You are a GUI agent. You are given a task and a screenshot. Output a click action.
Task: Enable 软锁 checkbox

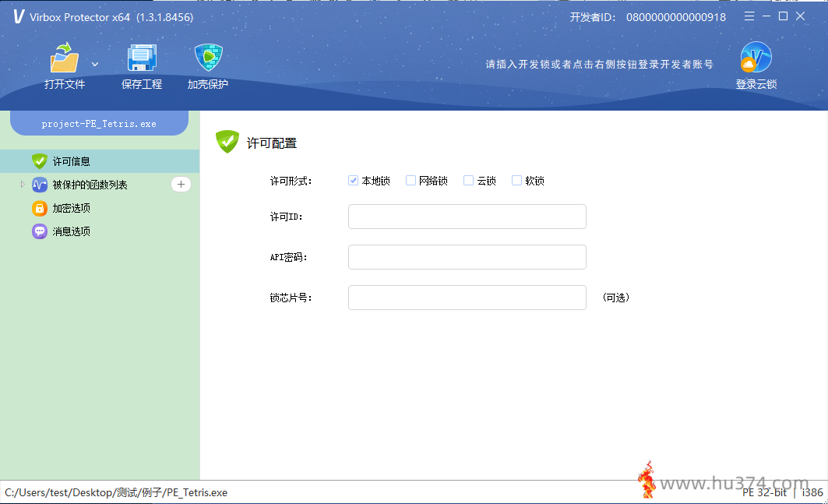517,181
